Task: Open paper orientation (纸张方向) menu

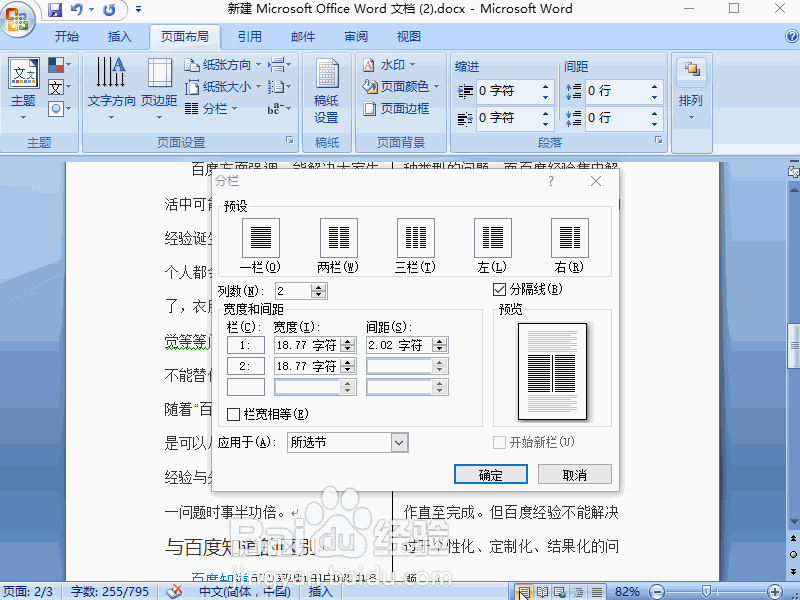Action: pos(223,65)
